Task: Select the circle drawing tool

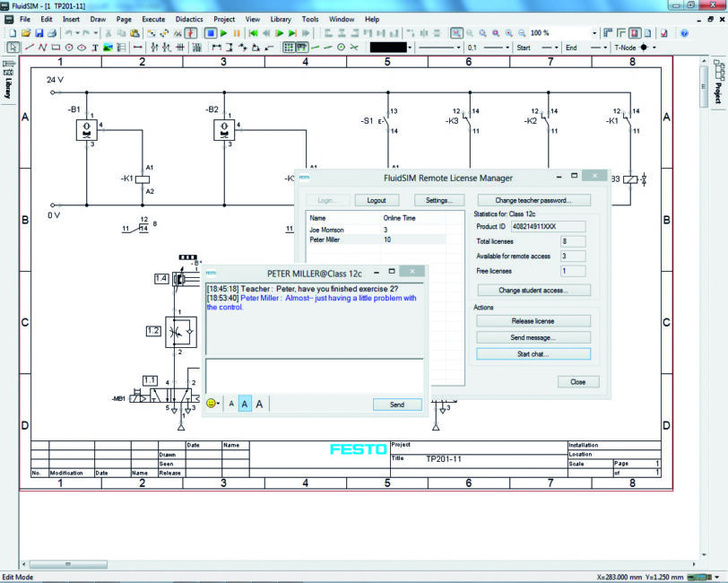Action: point(69,48)
